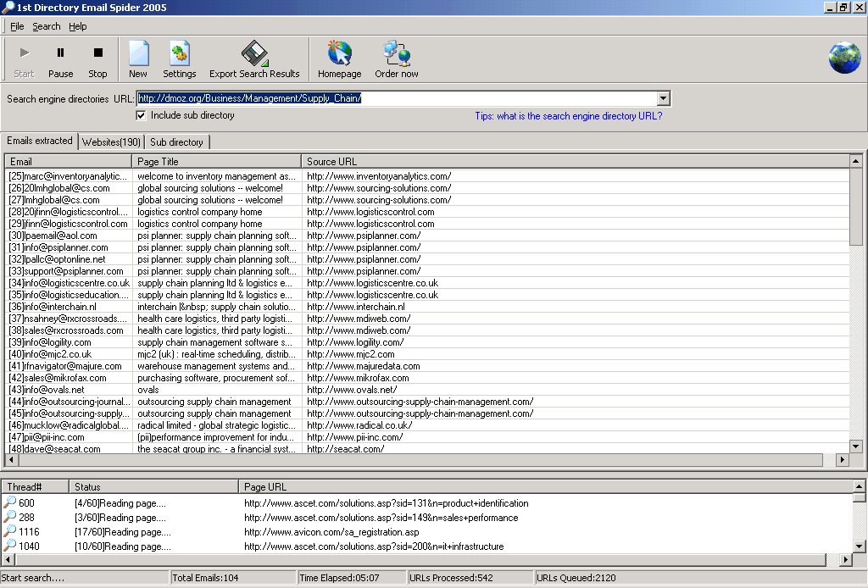The height and width of the screenshot is (588, 868).
Task: Switch to the Sub directory tab
Action: point(175,141)
